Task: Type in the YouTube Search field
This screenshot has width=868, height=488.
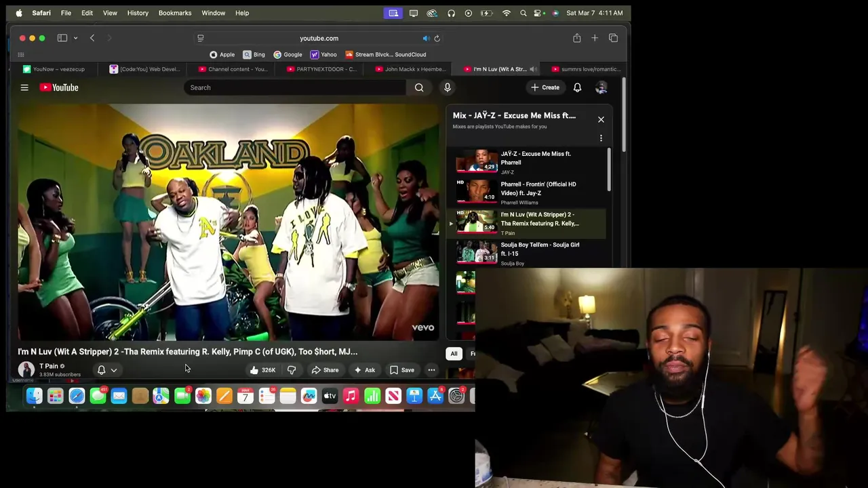Action: click(x=295, y=87)
